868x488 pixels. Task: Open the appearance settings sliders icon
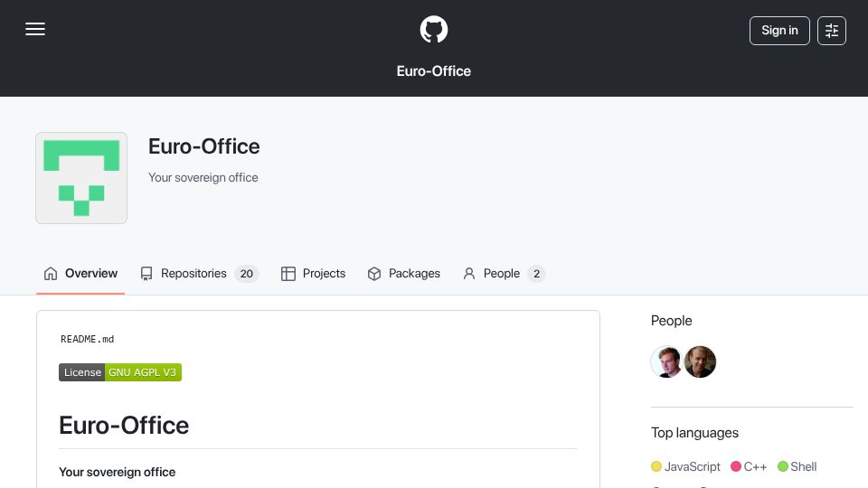[832, 31]
